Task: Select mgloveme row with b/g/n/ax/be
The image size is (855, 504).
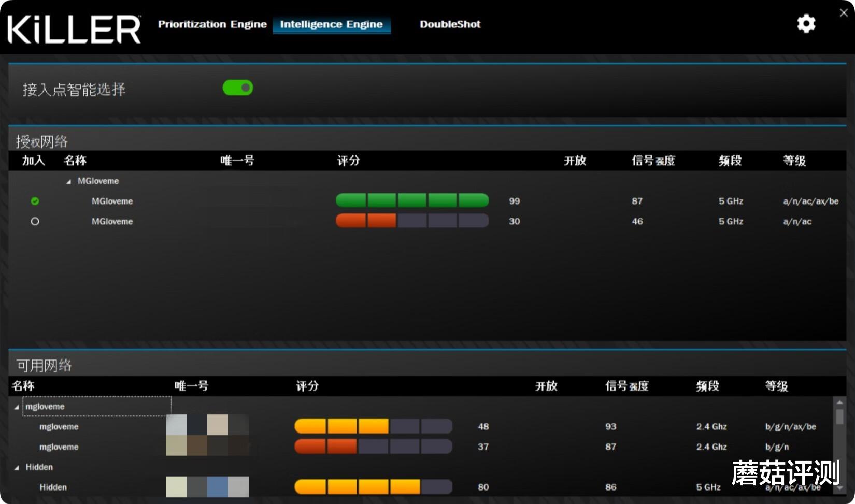Action: (421, 426)
